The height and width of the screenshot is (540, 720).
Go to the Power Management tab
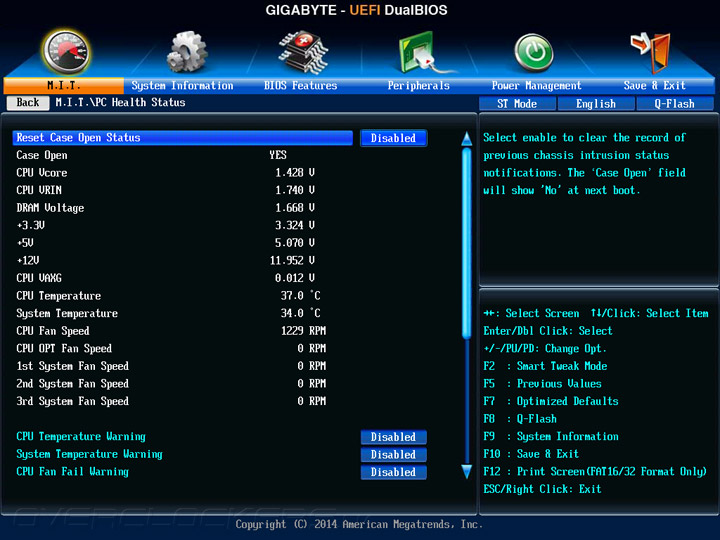pos(536,85)
